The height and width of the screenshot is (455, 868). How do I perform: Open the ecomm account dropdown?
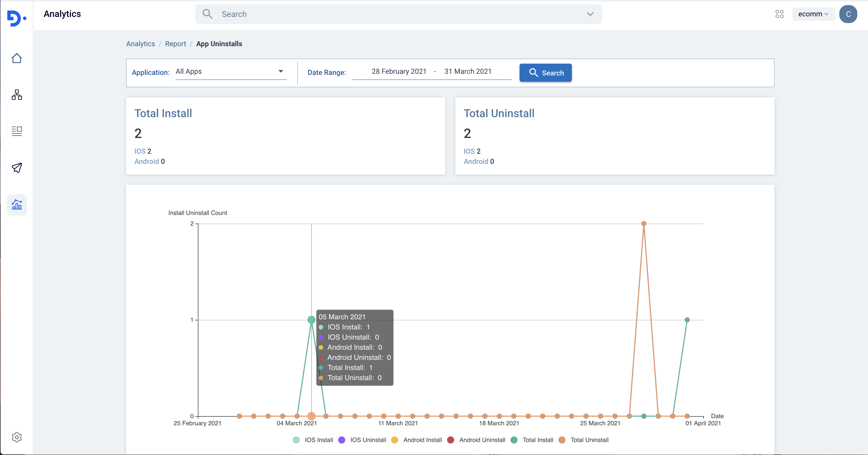[x=813, y=14]
